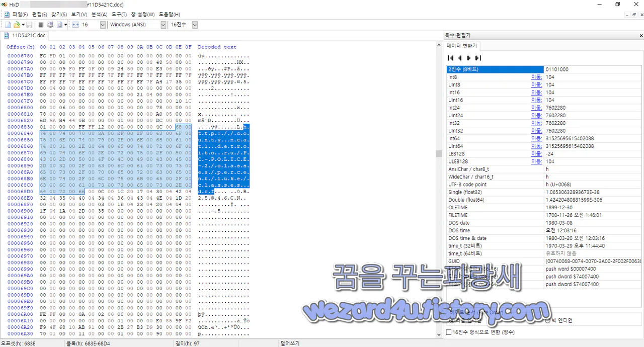The image size is (644, 347).
Task: Go to previous byte in data inspector
Action: [x=460, y=58]
